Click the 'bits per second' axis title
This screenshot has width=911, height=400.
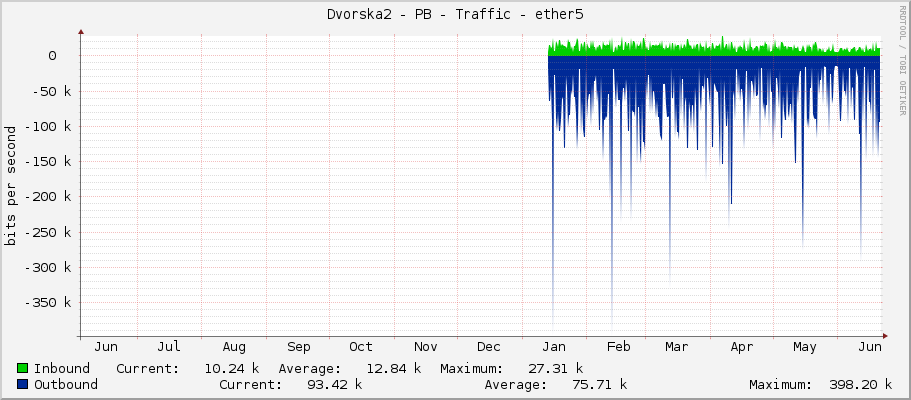[10, 186]
